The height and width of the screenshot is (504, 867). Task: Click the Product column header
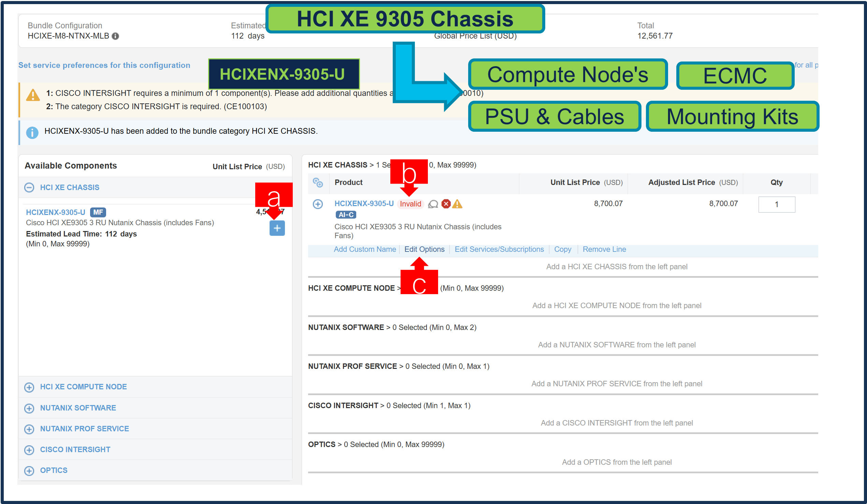click(348, 182)
